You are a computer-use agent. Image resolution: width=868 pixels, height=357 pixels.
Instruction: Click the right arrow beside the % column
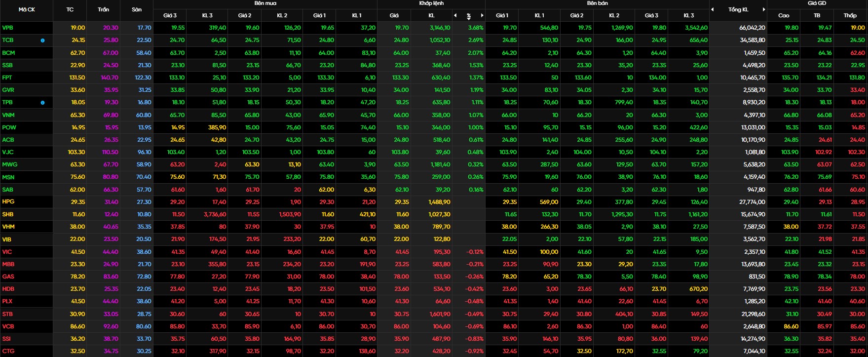[482, 15]
